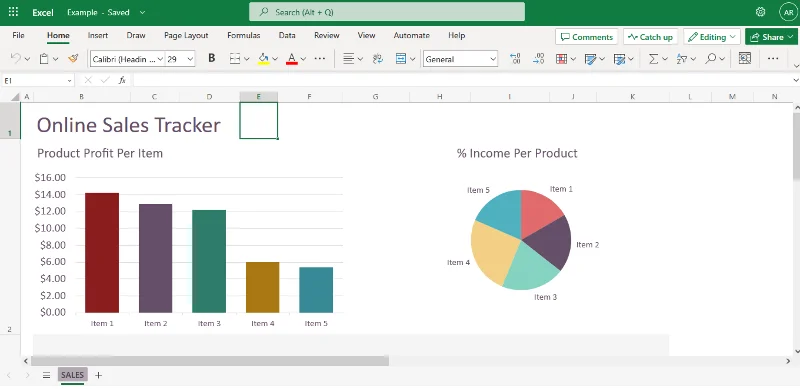Click the formula cancel X icon
Viewport: 800px width, 389px height.
click(x=88, y=80)
